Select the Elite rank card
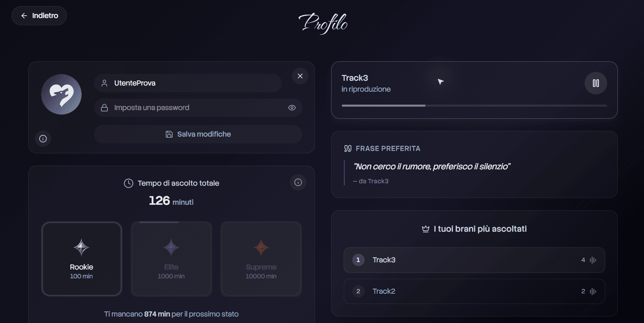The height and width of the screenshot is (323, 644). tap(171, 259)
